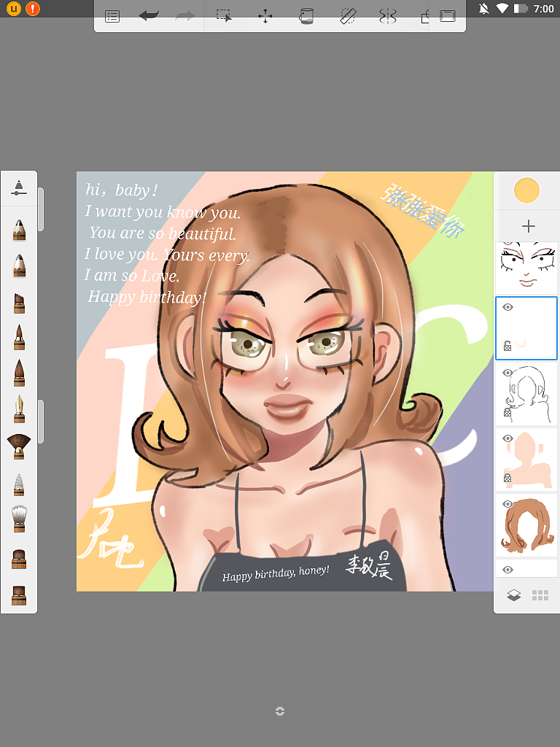
Task: Toggle transparency lock on line art layer
Action: [507, 411]
